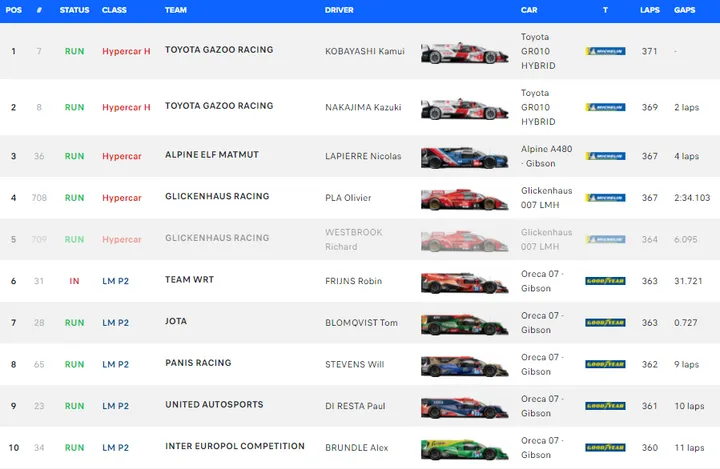
Task: Click the Alpine A480 - Gibson car text
Action: pos(546,156)
